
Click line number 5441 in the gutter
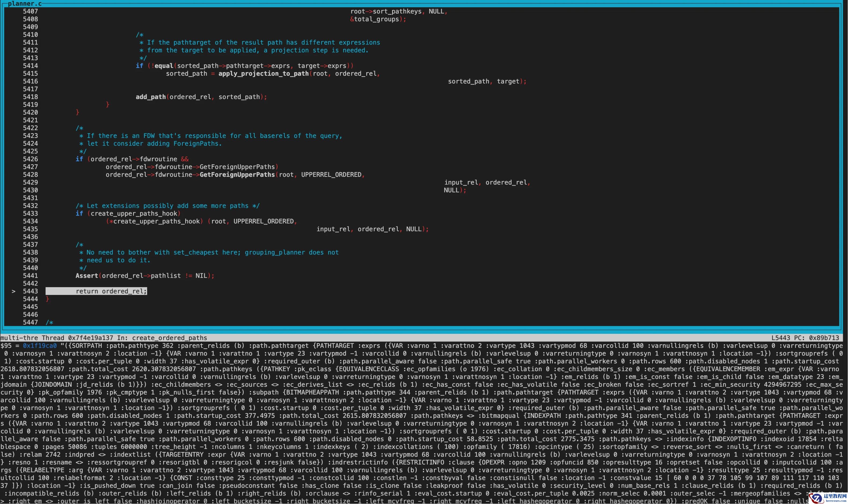tap(30, 275)
